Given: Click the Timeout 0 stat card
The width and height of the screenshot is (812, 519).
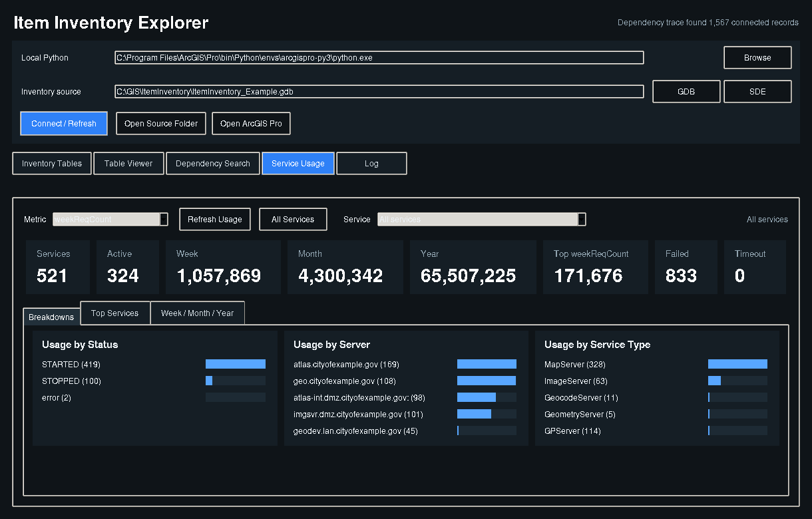Looking at the screenshot, I should tap(755, 267).
